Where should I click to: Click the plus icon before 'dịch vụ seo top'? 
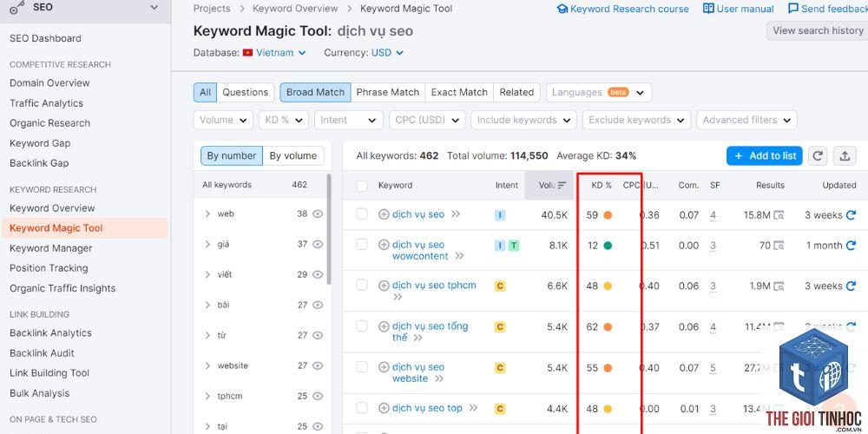[x=384, y=409]
